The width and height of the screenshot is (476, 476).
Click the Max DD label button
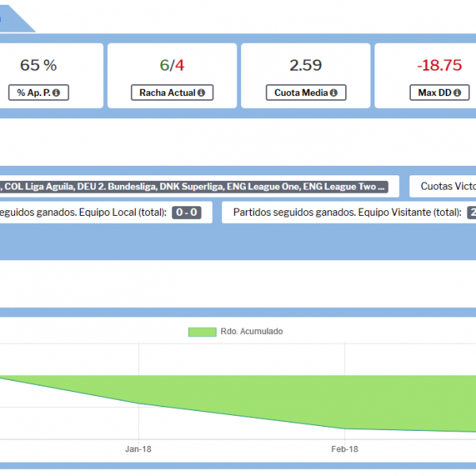pos(440,93)
